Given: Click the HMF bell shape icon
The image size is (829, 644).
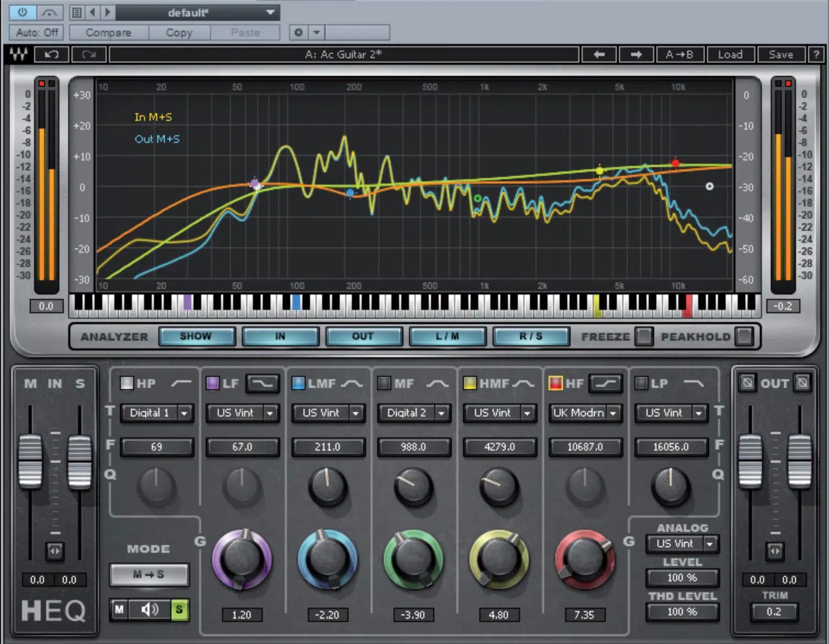Looking at the screenshot, I should coord(523,383).
